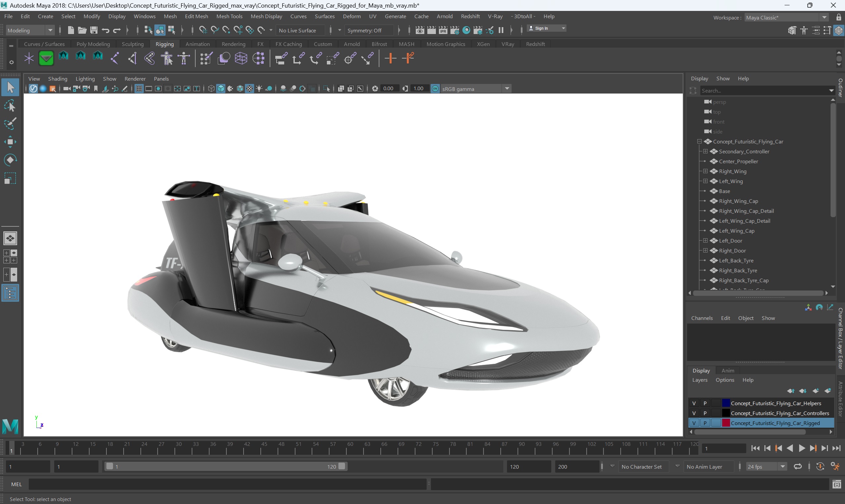
Task: Click the MEL command line input
Action: click(227, 484)
